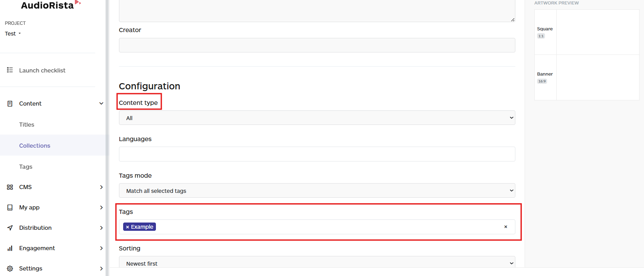Open the Test project selector
Screen dimensions: 644x276
tap(13, 33)
